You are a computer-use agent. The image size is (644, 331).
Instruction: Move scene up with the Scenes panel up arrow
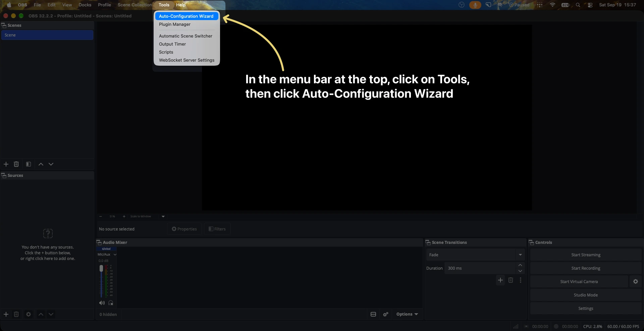[x=41, y=164]
